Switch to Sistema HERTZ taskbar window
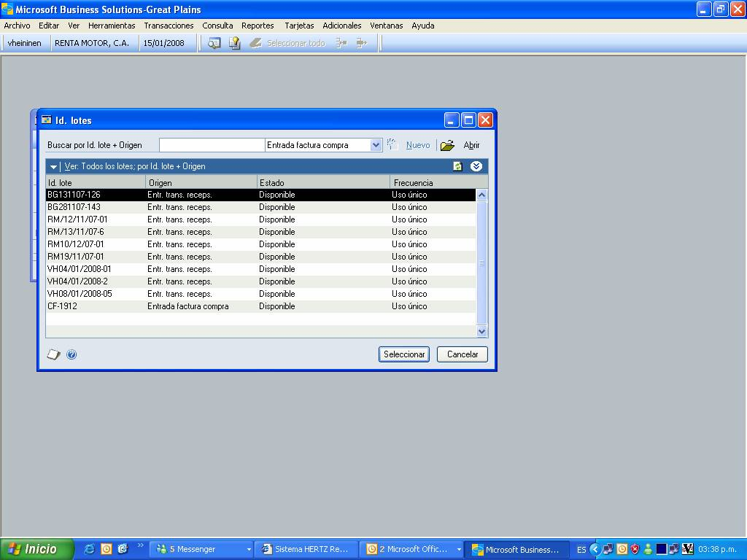The image size is (747, 560). [x=306, y=550]
